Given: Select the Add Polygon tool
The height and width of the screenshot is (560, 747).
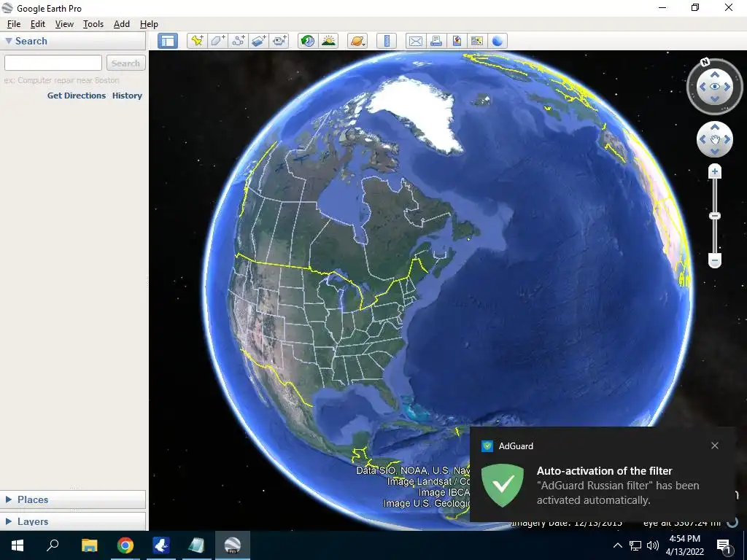Looking at the screenshot, I should 217,41.
